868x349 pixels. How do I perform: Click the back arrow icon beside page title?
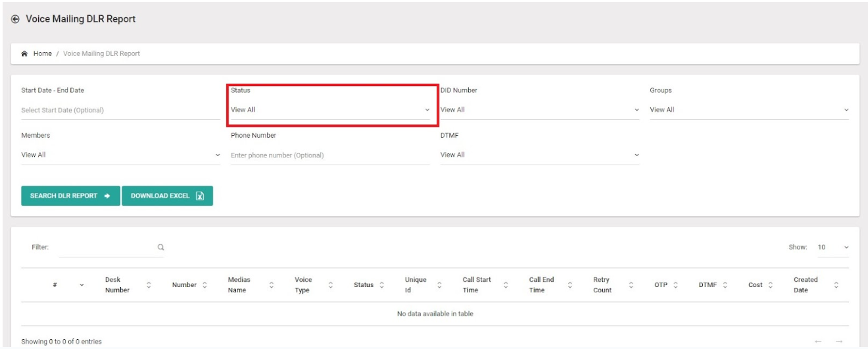pyautogui.click(x=16, y=20)
